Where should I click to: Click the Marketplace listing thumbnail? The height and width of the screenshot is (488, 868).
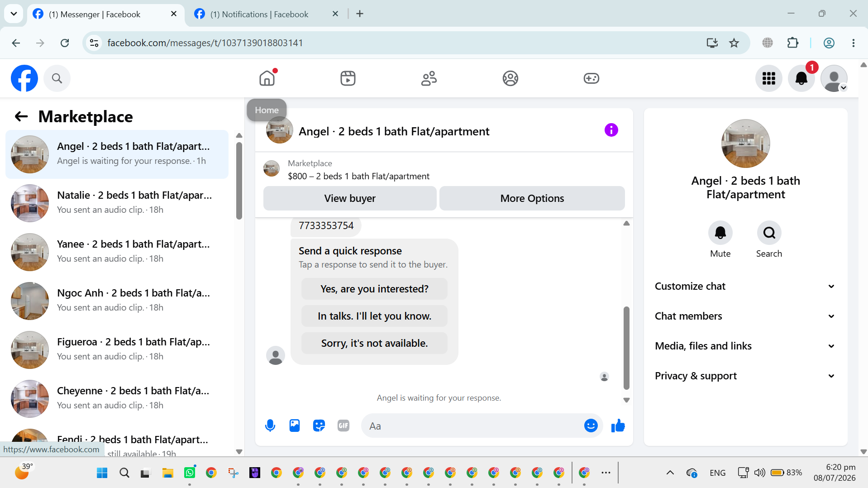272,168
